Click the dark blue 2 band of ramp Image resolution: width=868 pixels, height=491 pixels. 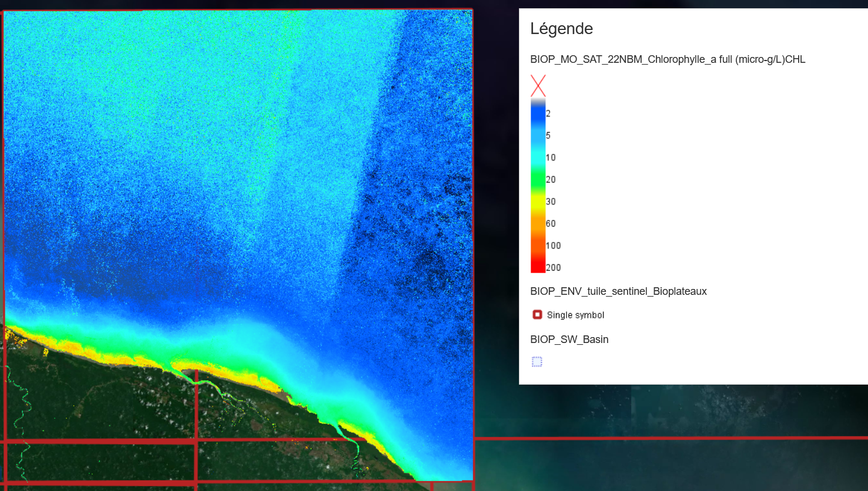click(x=538, y=113)
